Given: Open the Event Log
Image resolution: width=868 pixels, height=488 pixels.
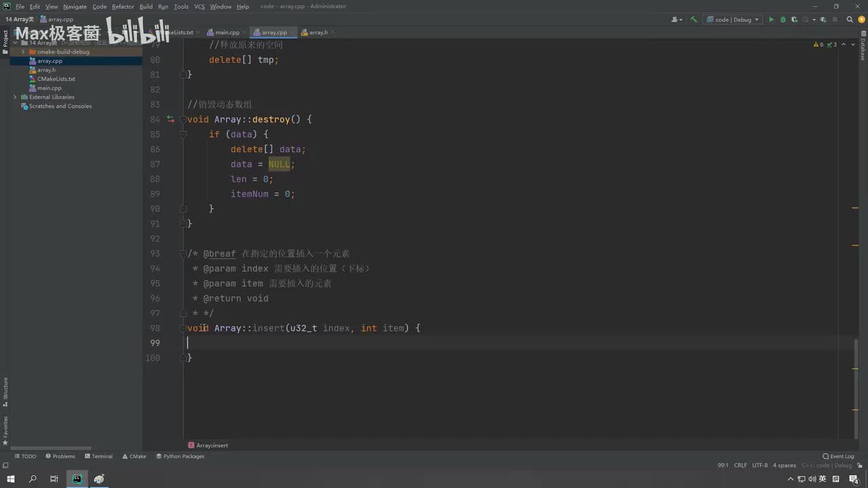Looking at the screenshot, I should [838, 456].
